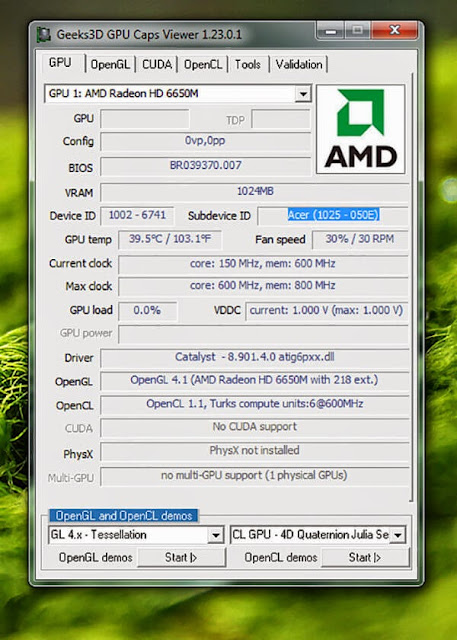457x640 pixels.
Task: Click the disabled maximize window button
Action: point(357,31)
